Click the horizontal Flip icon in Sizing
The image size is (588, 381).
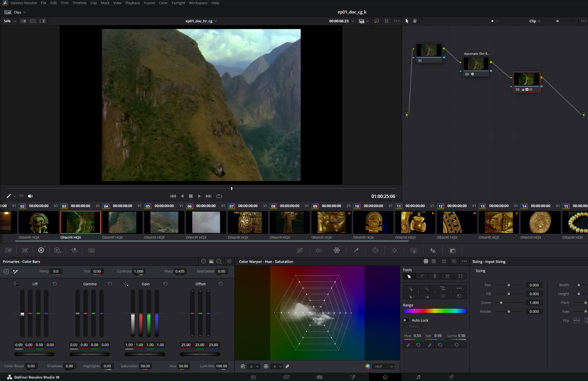[x=576, y=320]
